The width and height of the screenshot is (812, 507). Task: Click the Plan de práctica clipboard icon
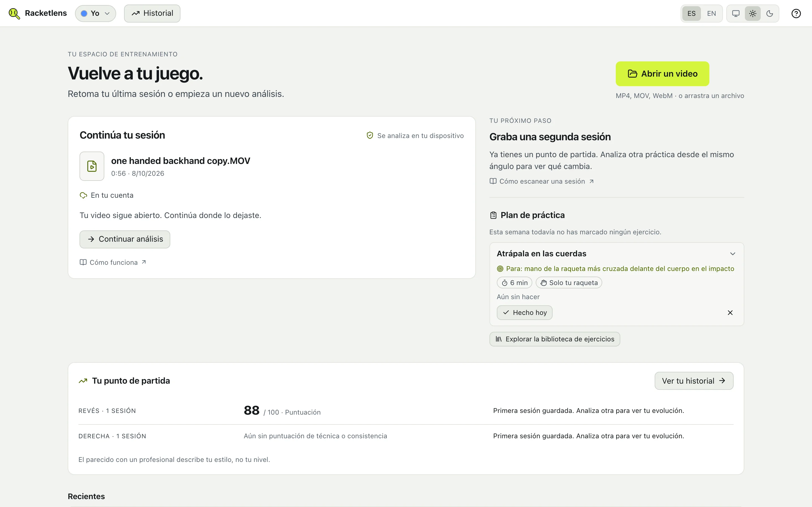pos(493,215)
